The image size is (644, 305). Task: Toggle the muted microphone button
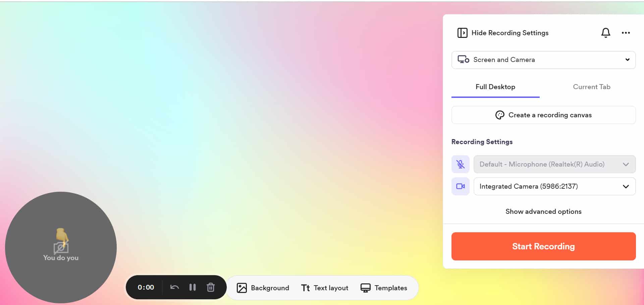click(461, 164)
